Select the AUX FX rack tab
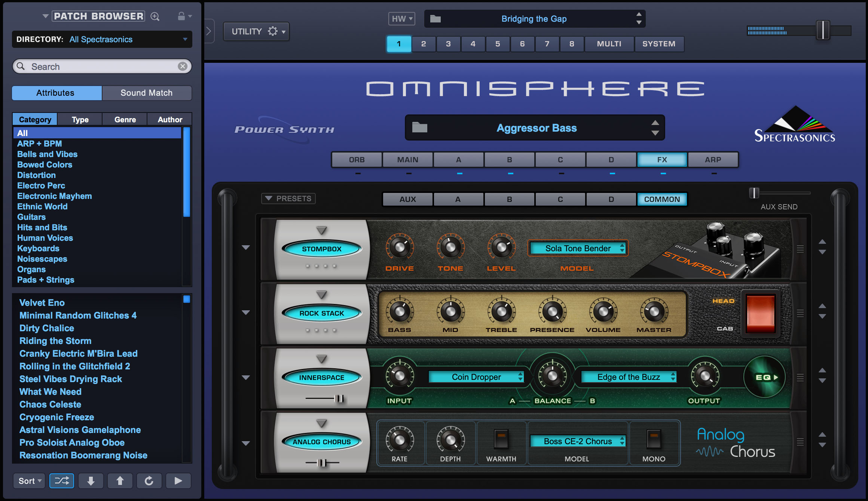 [407, 199]
